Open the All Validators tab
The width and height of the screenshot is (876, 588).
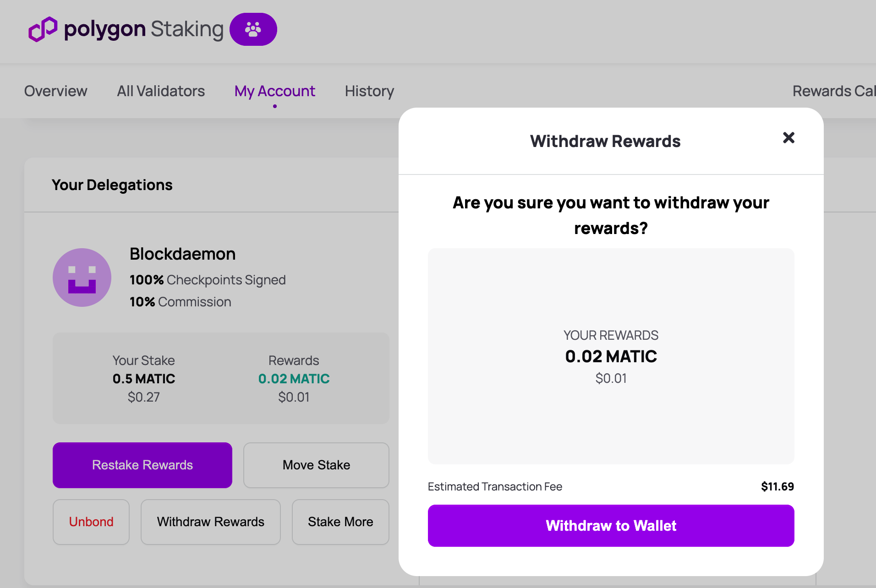click(161, 91)
